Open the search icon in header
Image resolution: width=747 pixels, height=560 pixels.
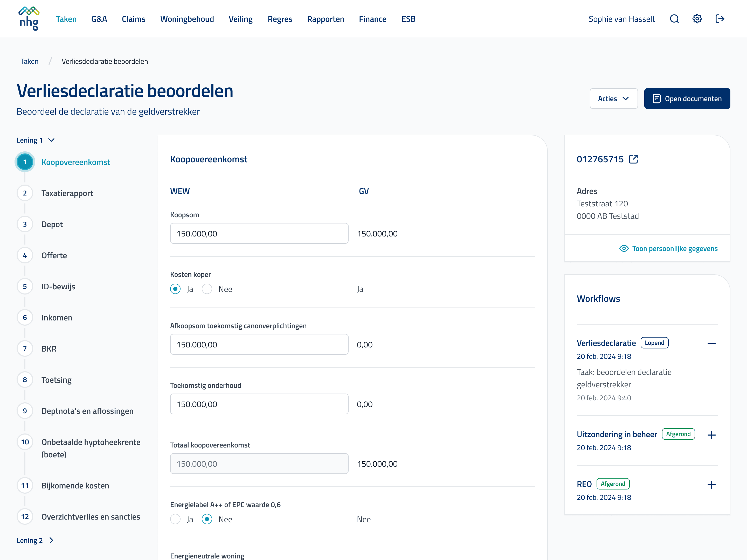(674, 19)
